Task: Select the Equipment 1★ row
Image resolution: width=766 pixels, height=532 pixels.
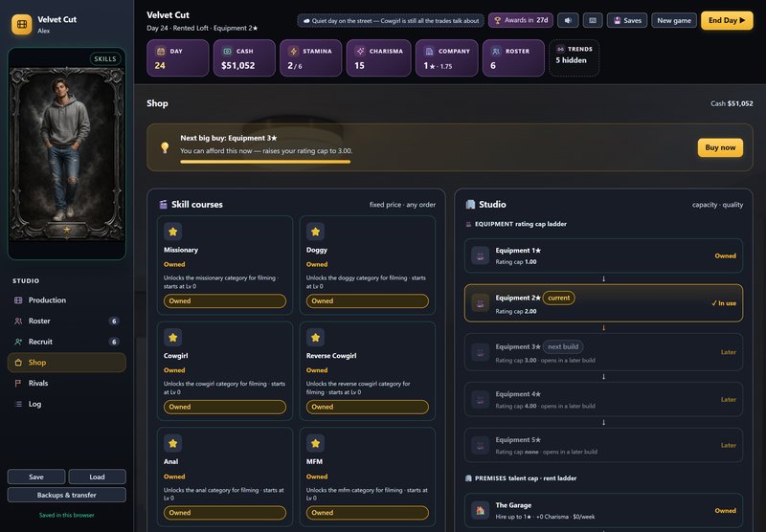Action: tap(603, 255)
